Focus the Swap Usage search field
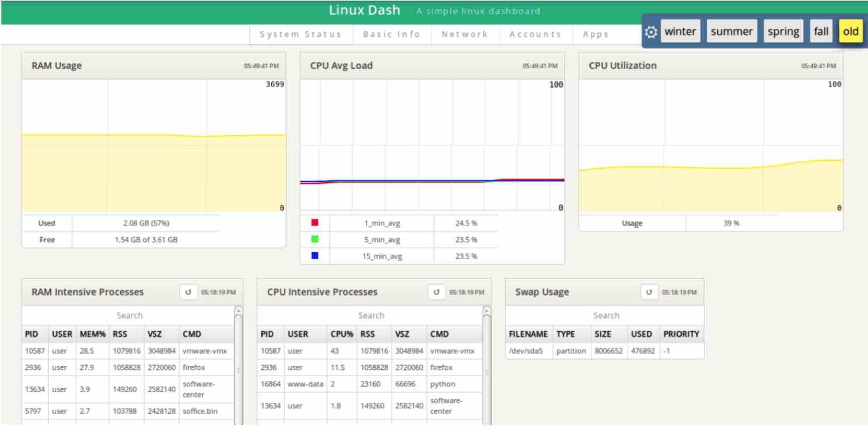Viewport: 868px width, 433px height. 606,315
